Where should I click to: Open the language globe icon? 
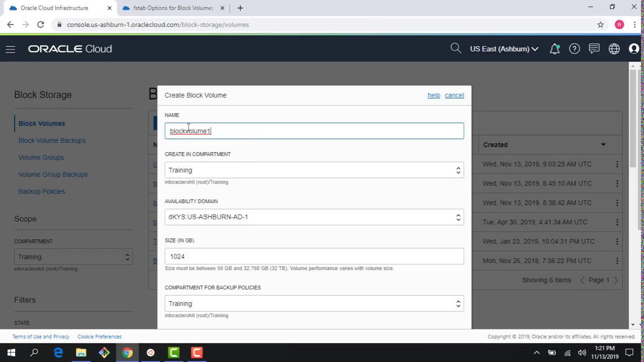click(614, 49)
